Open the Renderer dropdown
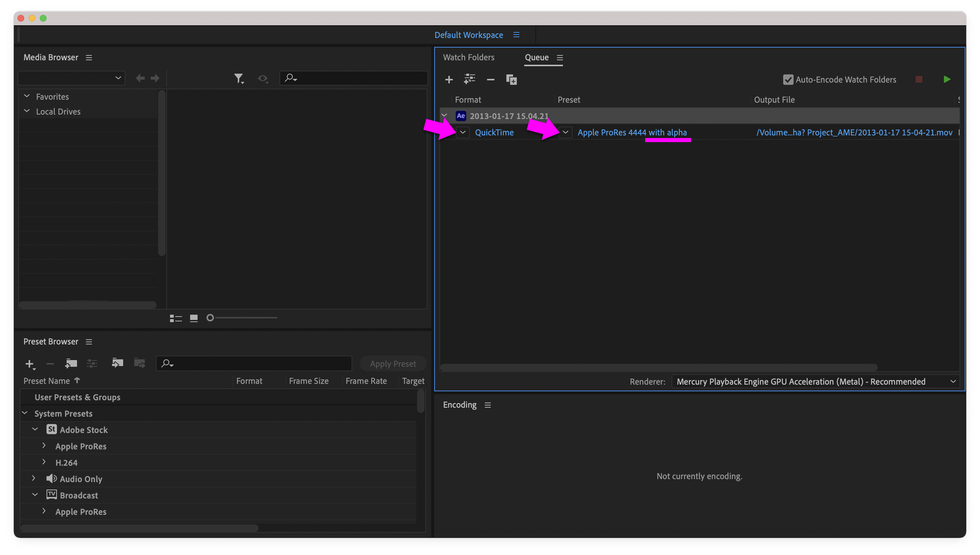The width and height of the screenshot is (980, 555). [x=953, y=381]
